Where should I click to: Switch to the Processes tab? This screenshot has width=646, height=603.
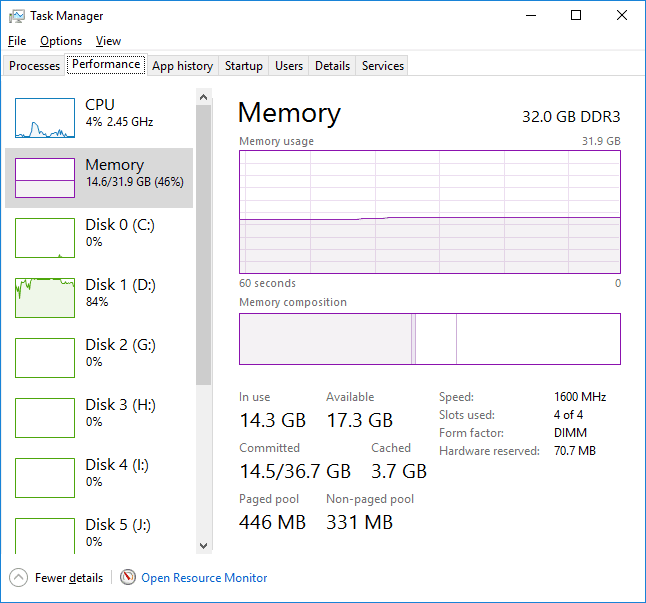coord(34,66)
